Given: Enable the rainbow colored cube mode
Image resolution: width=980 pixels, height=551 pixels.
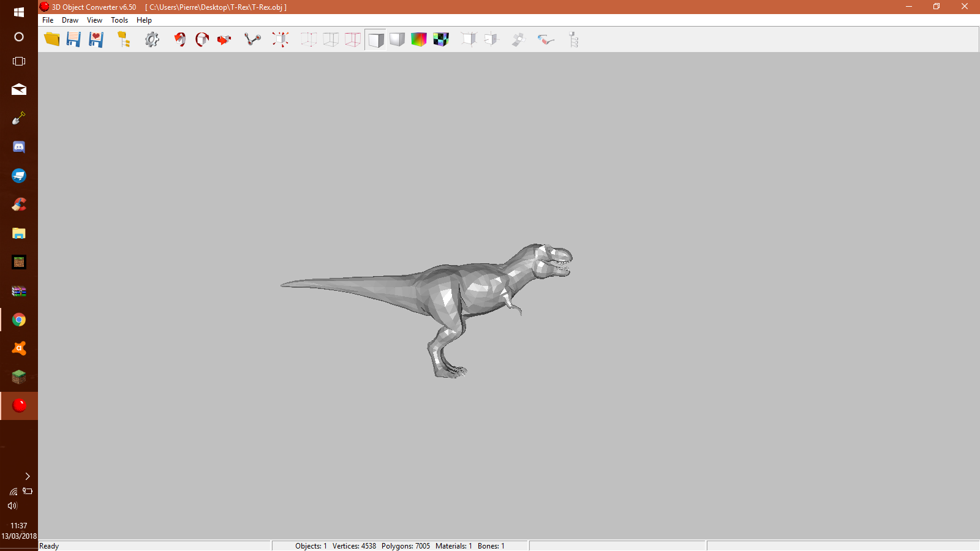Looking at the screenshot, I should [419, 40].
